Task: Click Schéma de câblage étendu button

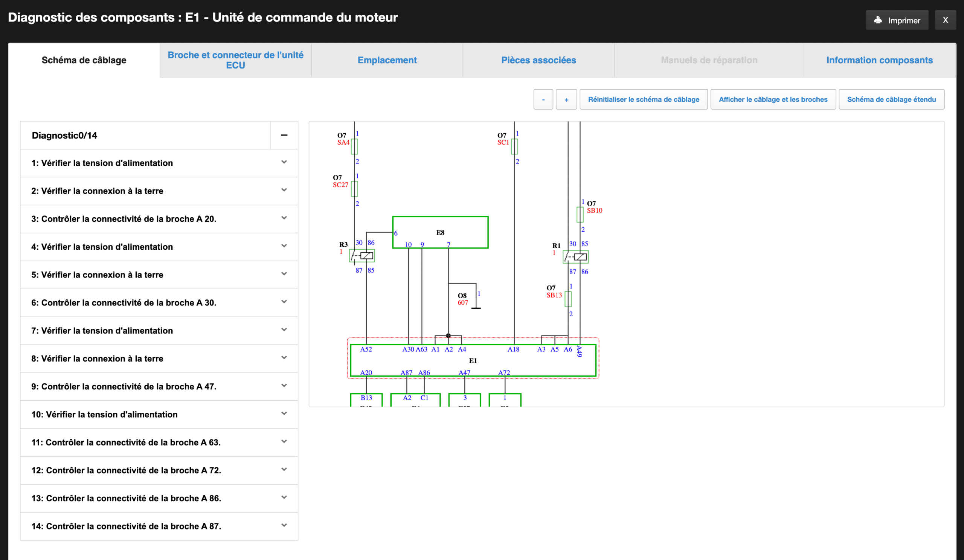Action: click(891, 99)
